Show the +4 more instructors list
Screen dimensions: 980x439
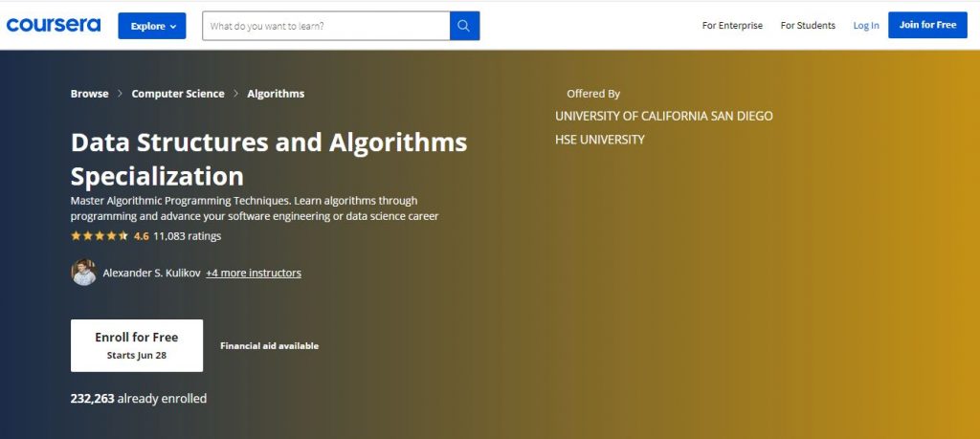(x=254, y=273)
